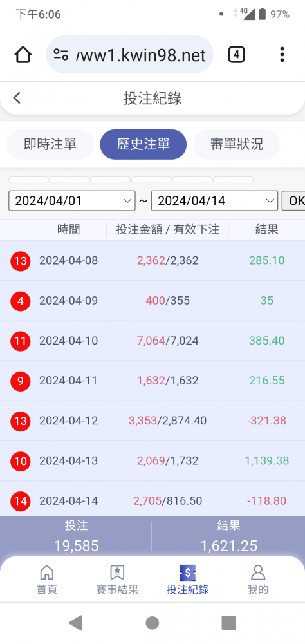The width and height of the screenshot is (305, 644).
Task: Tap the red badge 4 for 2024-04-09
Action: pos(21,301)
